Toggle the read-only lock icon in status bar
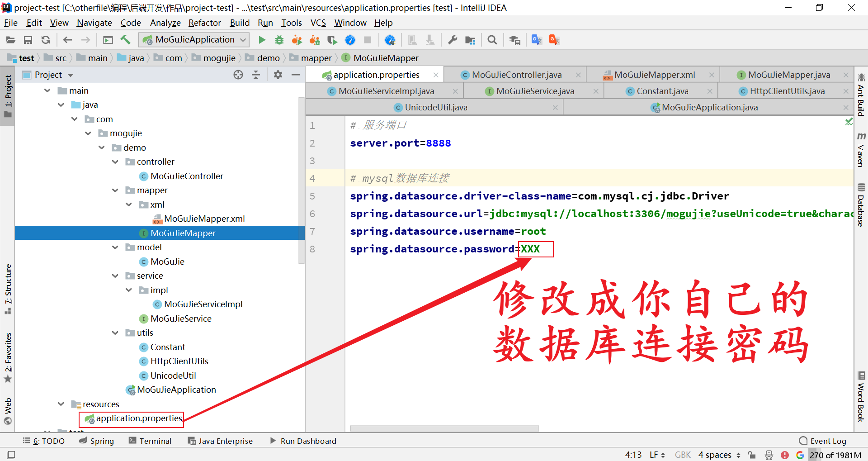The height and width of the screenshot is (461, 868). pos(752,455)
